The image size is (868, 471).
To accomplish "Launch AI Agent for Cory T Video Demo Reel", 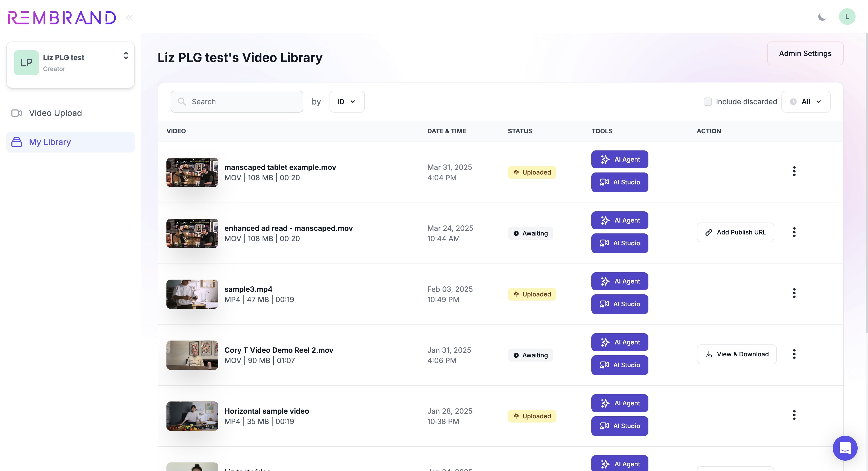I will click(620, 342).
